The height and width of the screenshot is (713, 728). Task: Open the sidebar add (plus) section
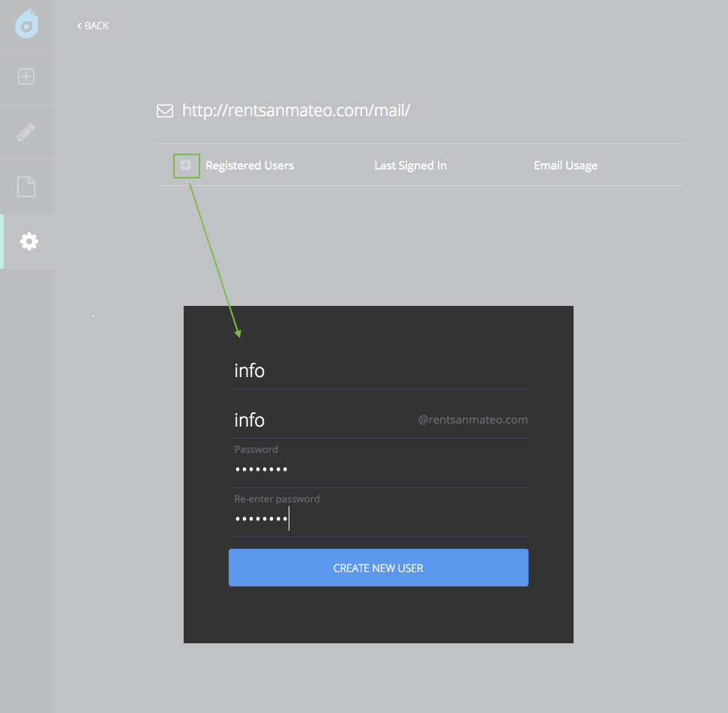(x=27, y=76)
